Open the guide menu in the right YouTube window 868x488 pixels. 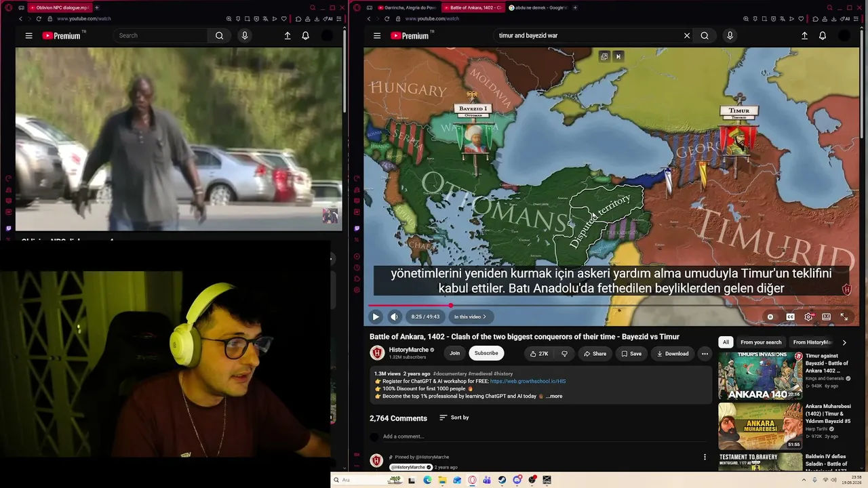pos(377,36)
